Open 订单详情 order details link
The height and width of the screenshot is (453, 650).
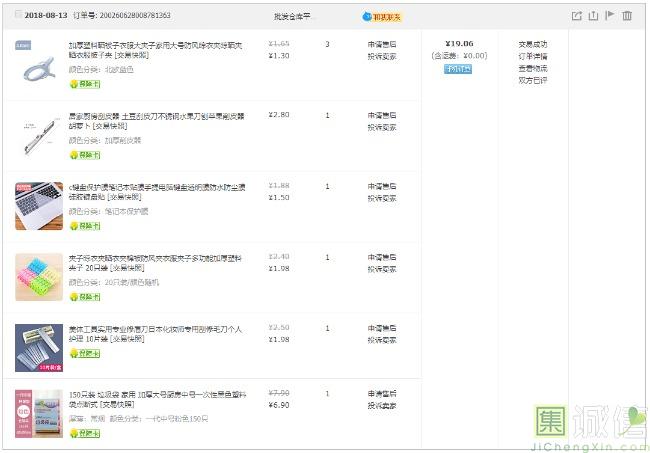(x=532, y=56)
